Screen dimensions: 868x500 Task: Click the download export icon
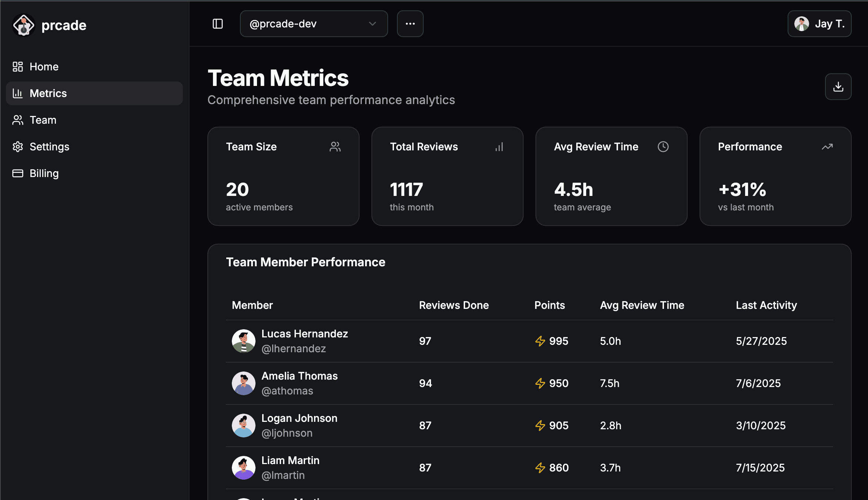tap(838, 87)
